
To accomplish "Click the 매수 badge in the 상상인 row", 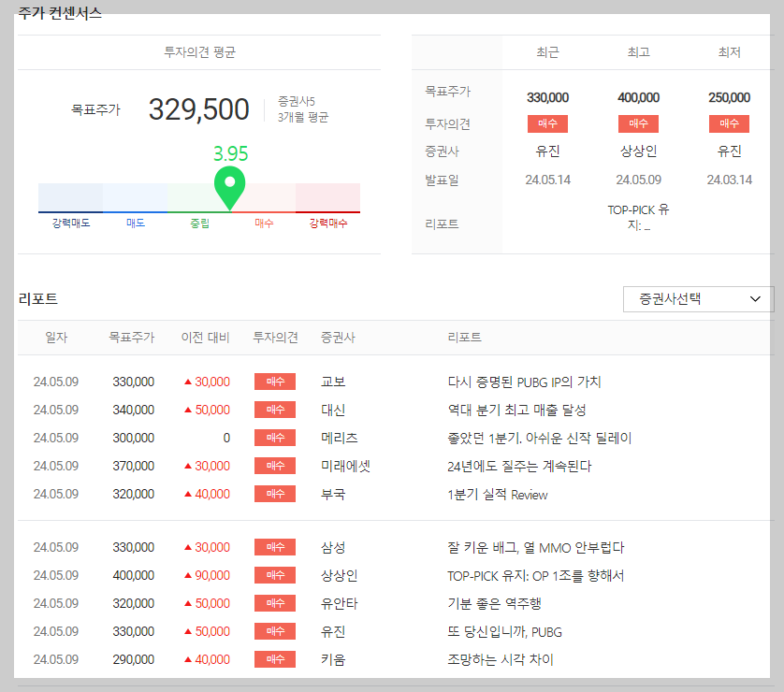I will point(275,575).
